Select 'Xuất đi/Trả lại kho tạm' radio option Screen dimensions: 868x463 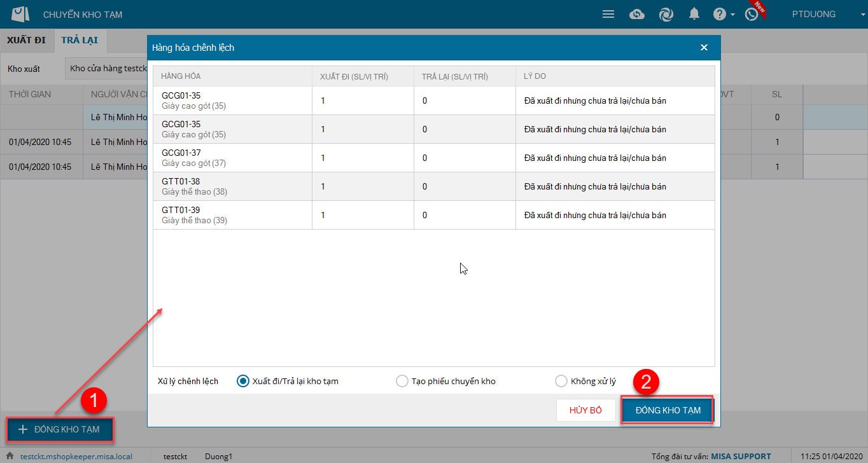[x=242, y=381]
